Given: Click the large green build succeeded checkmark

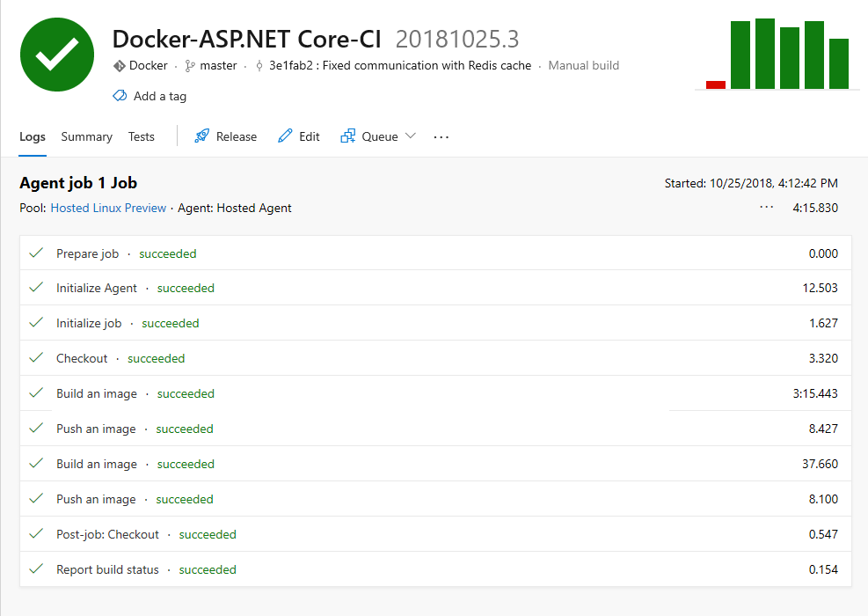Looking at the screenshot, I should point(57,55).
